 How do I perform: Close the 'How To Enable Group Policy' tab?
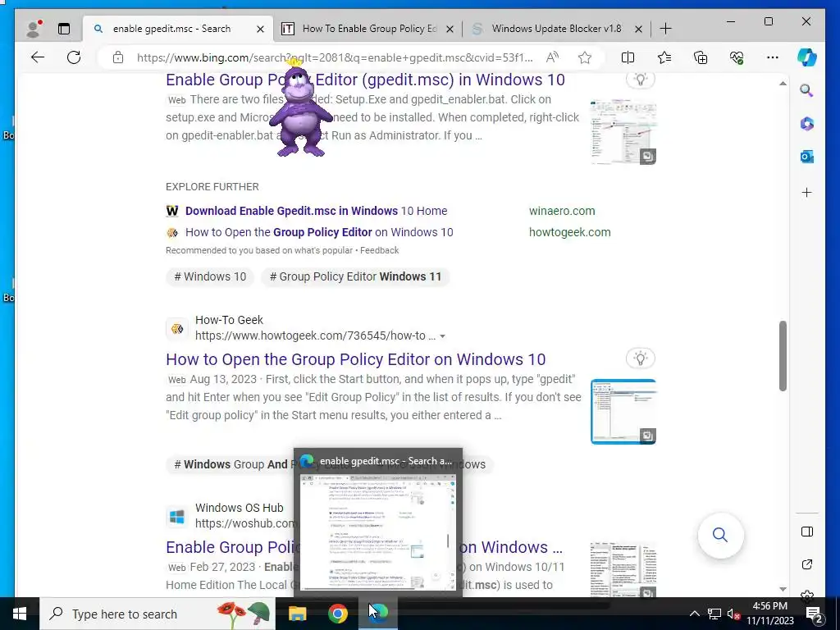(x=450, y=29)
